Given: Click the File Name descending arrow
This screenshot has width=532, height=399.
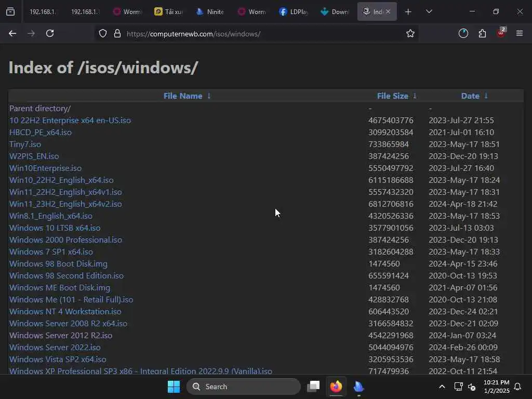Looking at the screenshot, I should click(x=209, y=96).
